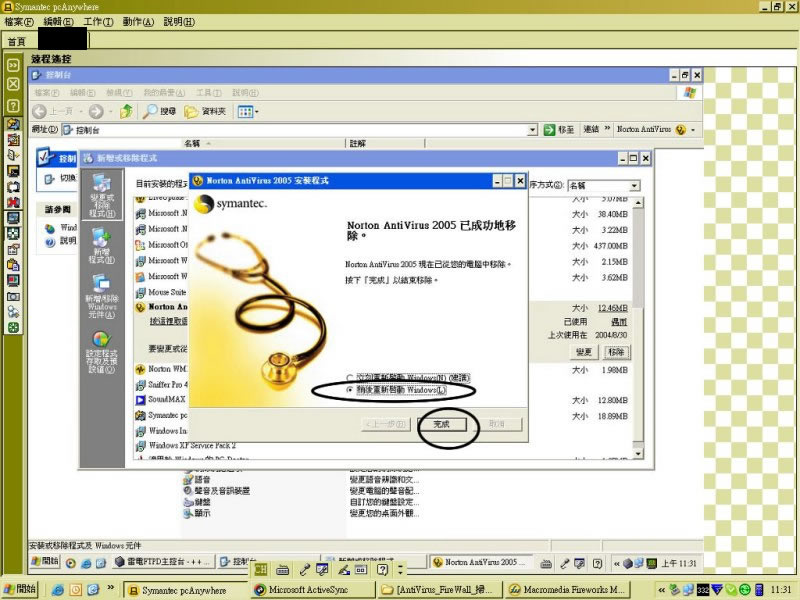
Task: Open Norton AntiVirus toolbar dropdown arrow
Action: 693,130
